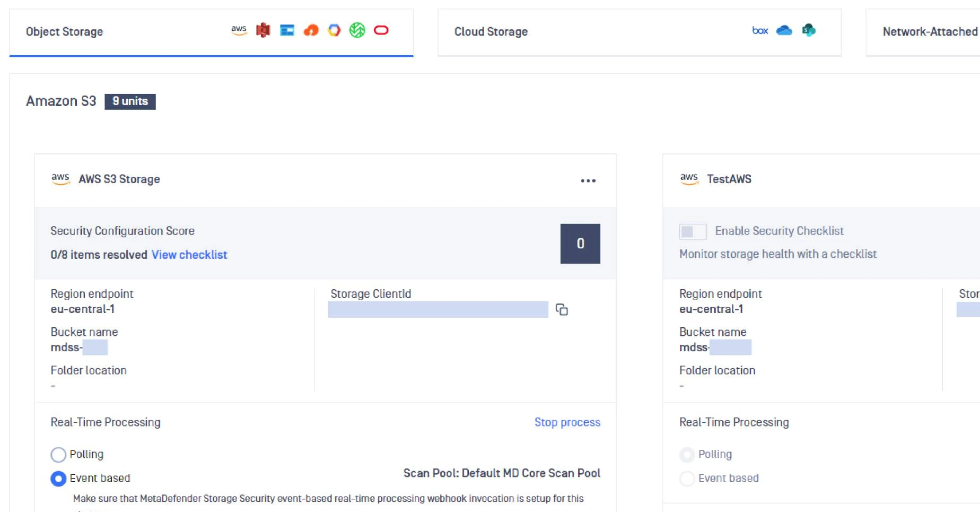The height and width of the screenshot is (512, 980).
Task: Select Event based processing in AWS S3 Storage
Action: (x=58, y=479)
